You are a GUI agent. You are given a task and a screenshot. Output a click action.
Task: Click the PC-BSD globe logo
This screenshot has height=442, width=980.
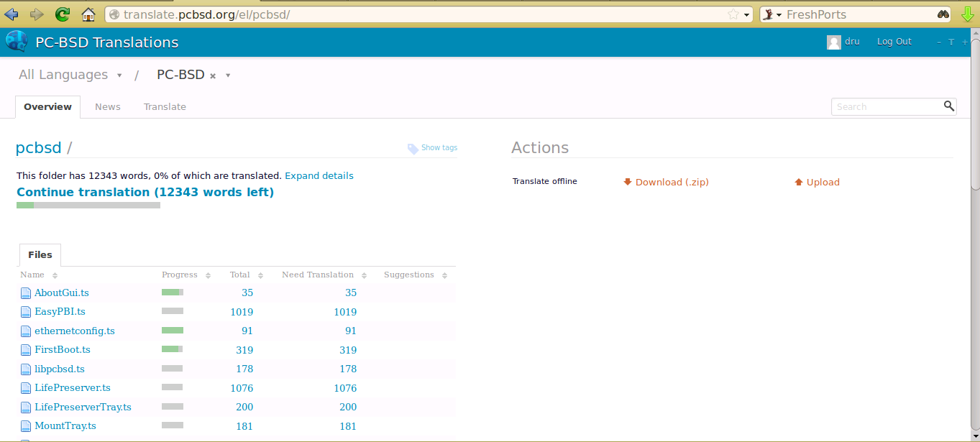click(x=17, y=42)
